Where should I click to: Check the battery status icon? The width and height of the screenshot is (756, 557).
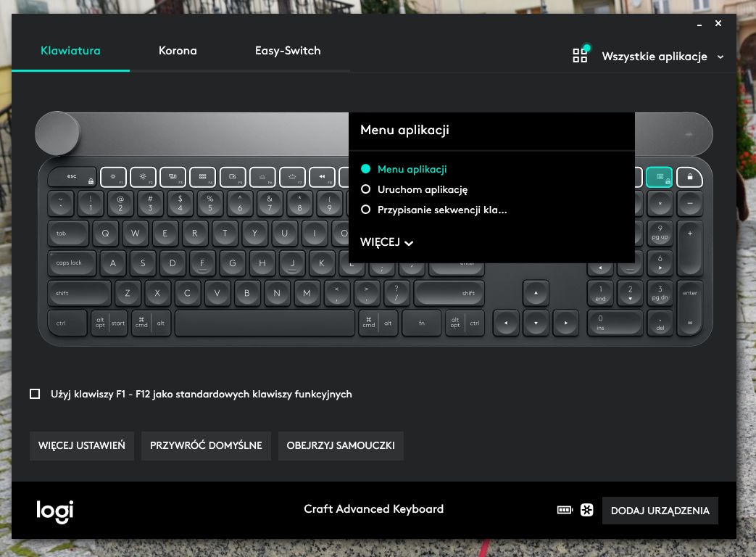565,510
